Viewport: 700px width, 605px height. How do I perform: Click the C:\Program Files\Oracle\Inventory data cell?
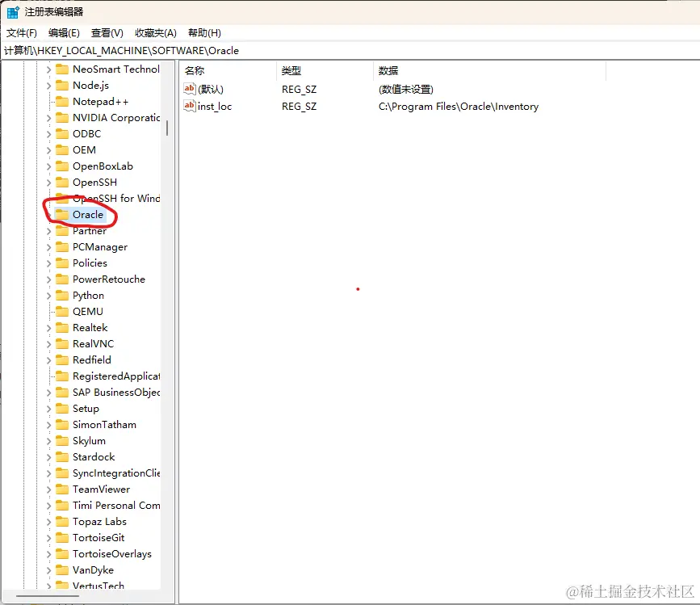click(x=459, y=107)
